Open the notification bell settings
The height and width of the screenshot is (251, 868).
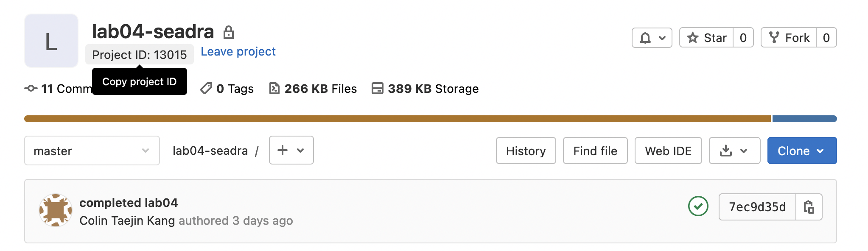[652, 38]
